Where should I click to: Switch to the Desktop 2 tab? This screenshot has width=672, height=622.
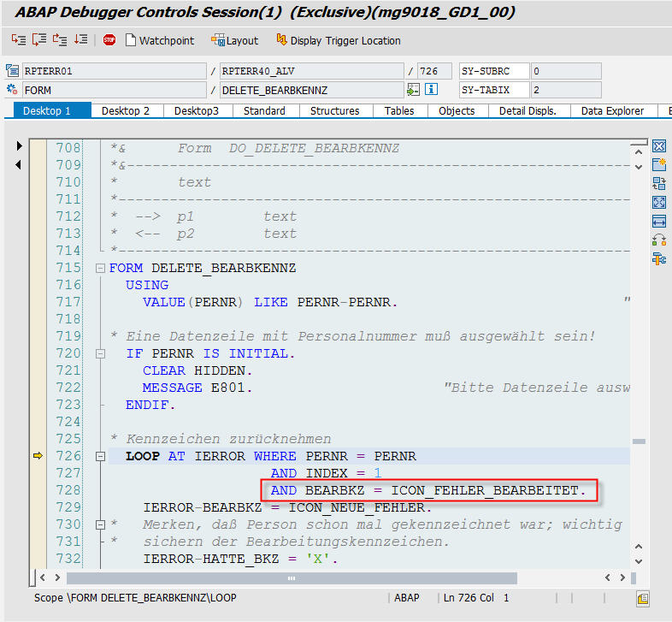pyautogui.click(x=126, y=110)
